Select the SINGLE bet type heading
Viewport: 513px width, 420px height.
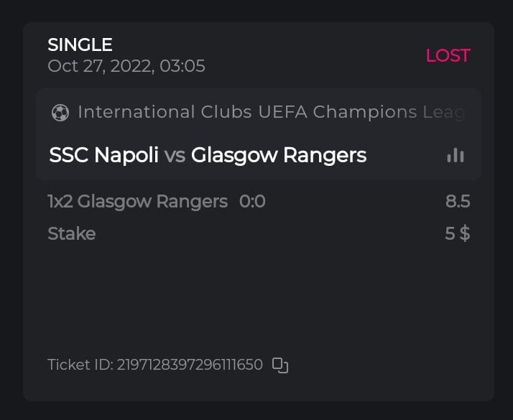click(80, 45)
